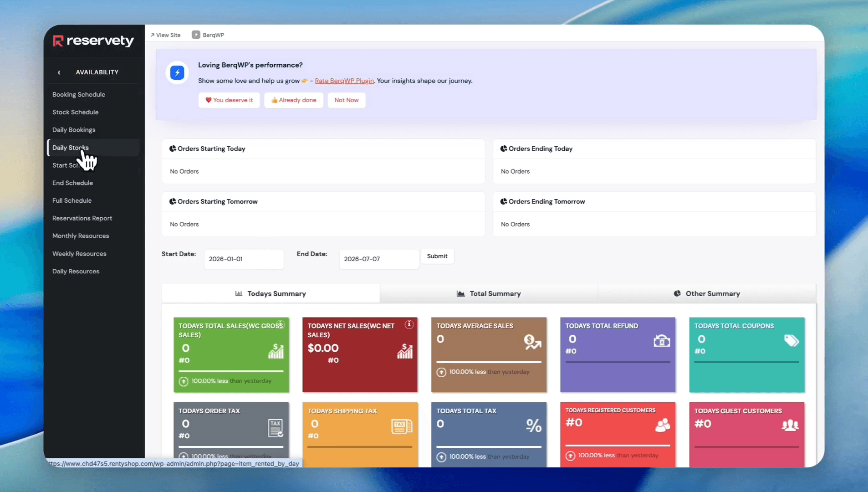
Task: Click the Todays Total Refund card
Action: pos(618,354)
